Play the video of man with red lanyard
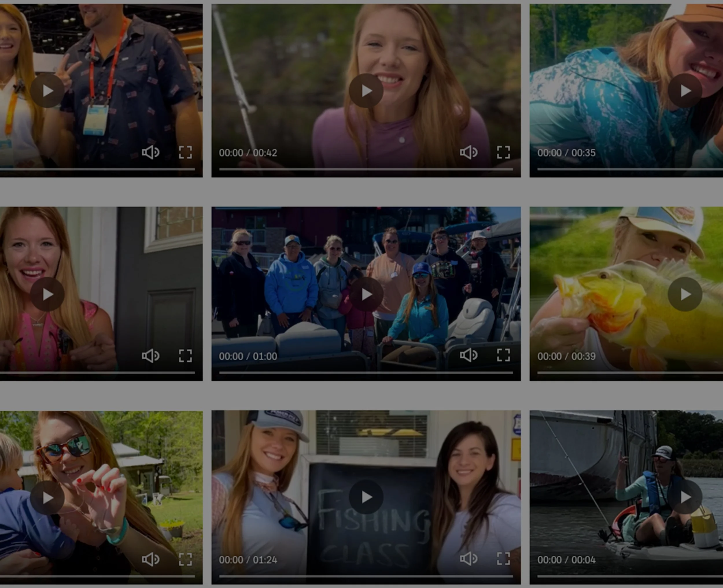This screenshot has width=723, height=588. [x=47, y=91]
